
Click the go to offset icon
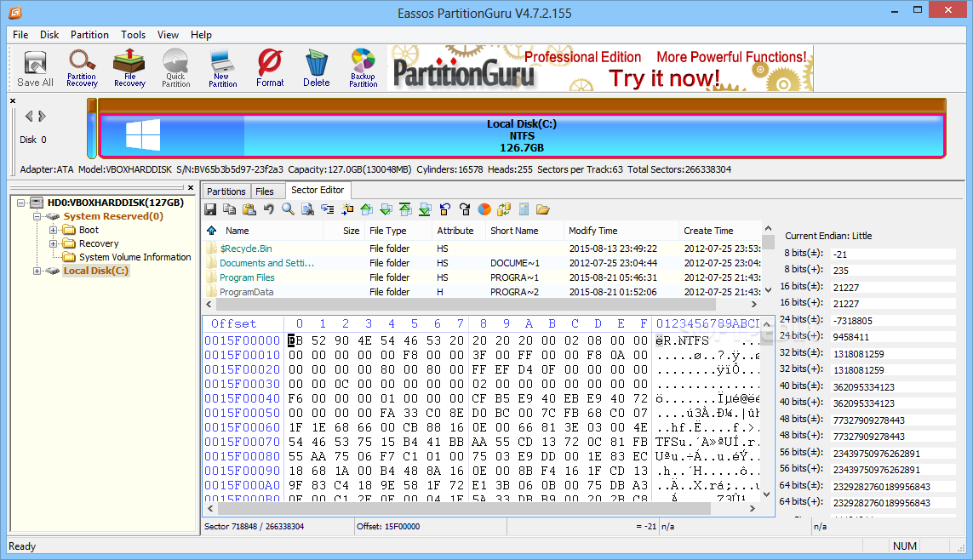click(x=327, y=209)
